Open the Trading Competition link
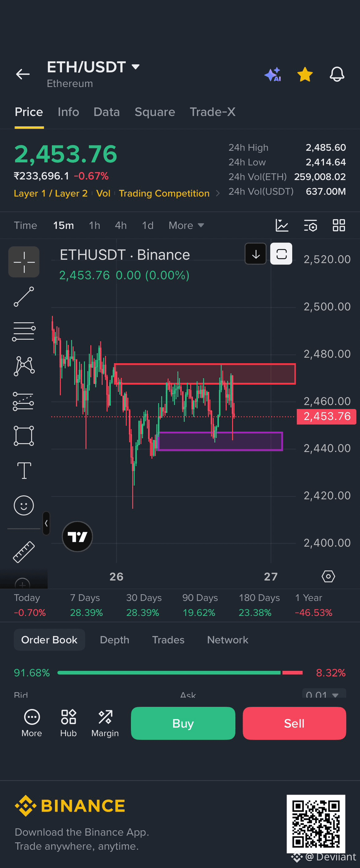360x868 pixels. (x=164, y=193)
